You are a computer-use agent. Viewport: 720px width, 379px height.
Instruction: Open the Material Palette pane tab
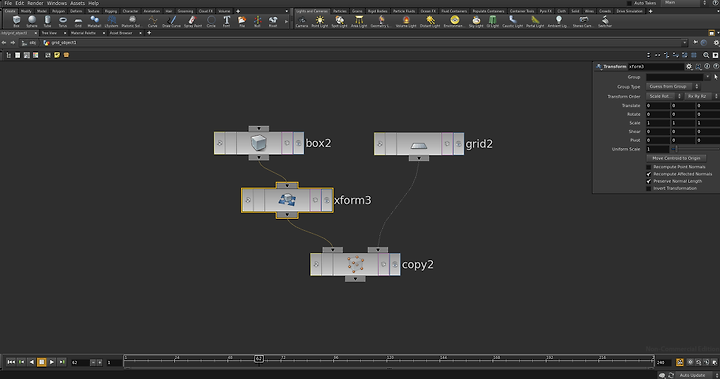84,33
